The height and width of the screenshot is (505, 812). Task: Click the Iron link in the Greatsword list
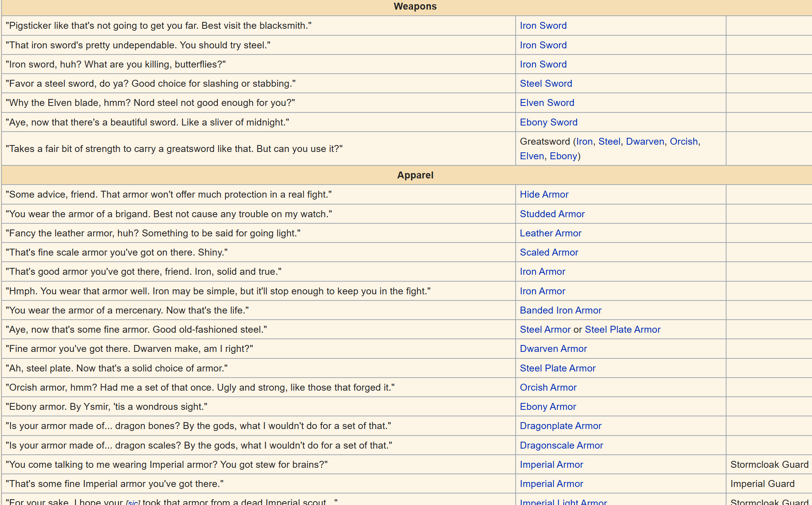[x=584, y=142]
